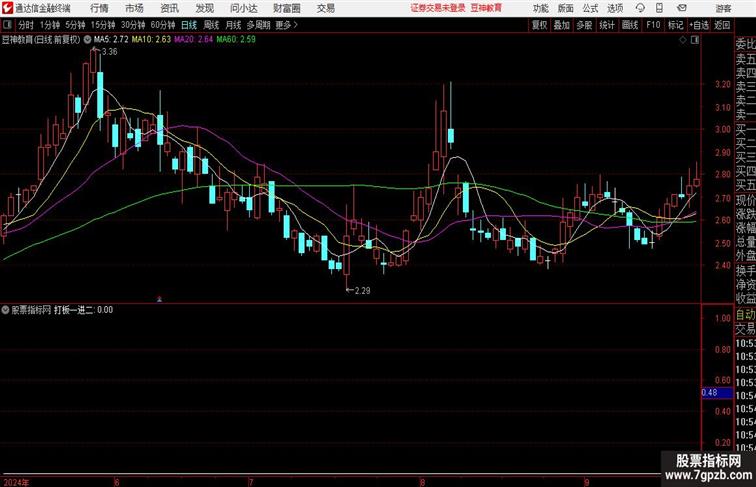Open the 行情 menu
The width and height of the screenshot is (756, 487).
[99, 8]
